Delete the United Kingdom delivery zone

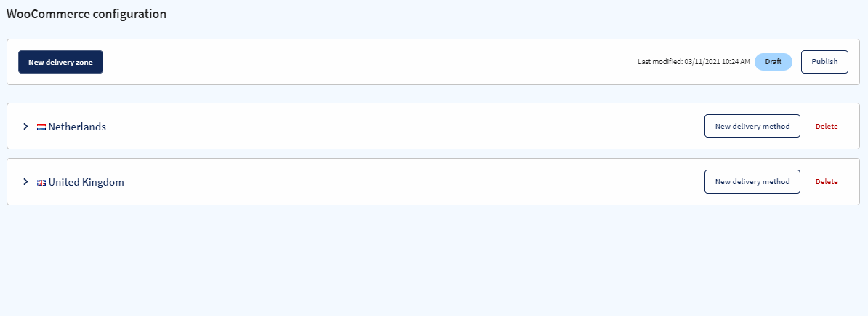pyautogui.click(x=827, y=182)
